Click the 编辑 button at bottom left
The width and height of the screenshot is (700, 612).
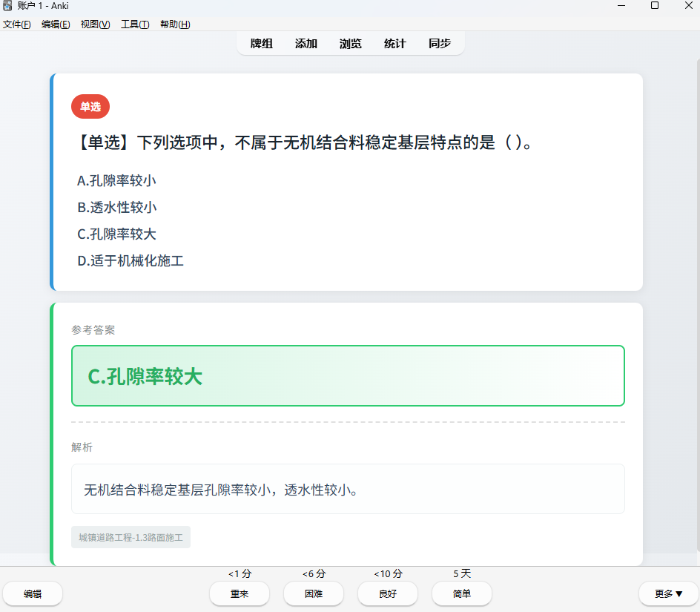(x=33, y=593)
